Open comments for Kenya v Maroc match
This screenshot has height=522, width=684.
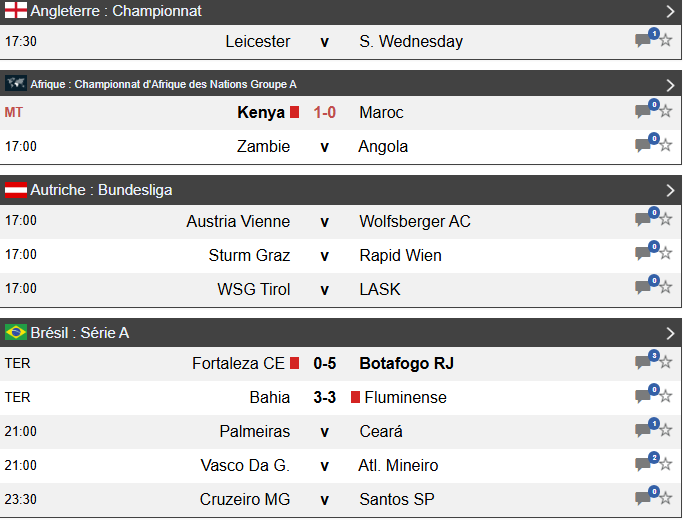coord(645,112)
